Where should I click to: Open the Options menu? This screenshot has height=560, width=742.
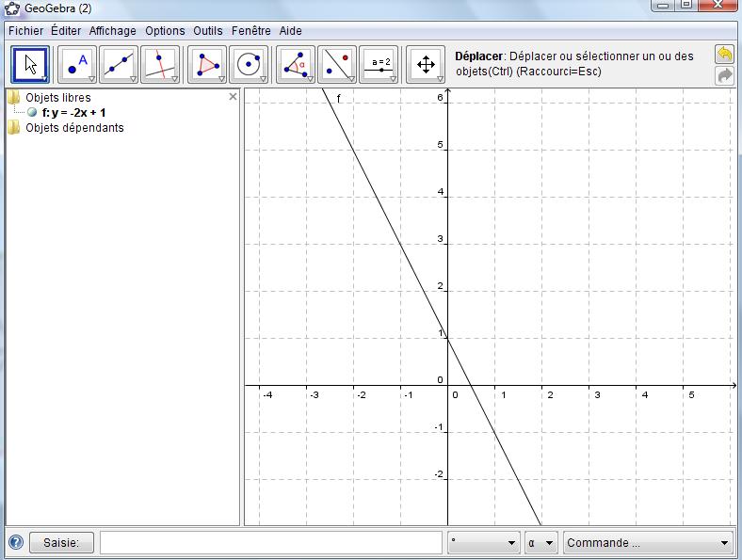tap(165, 31)
